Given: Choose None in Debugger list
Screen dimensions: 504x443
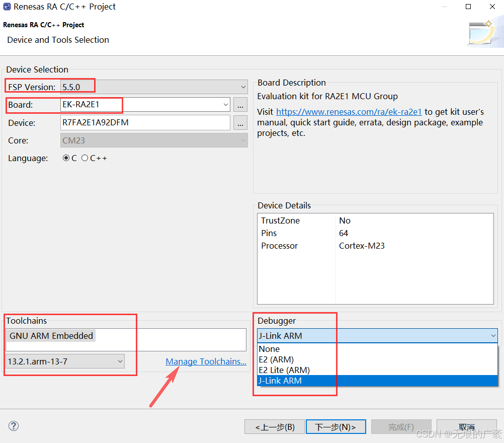Looking at the screenshot, I should [377, 349].
